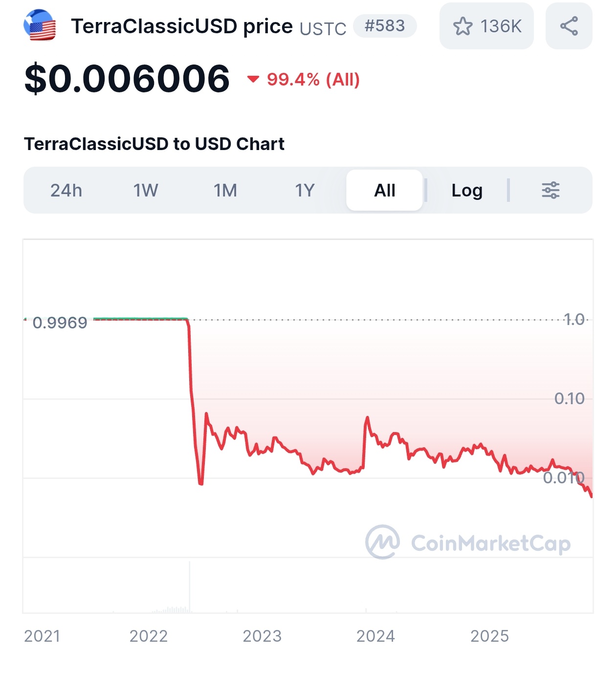The width and height of the screenshot is (616, 673).
Task: Tap the CoinMarketCap watermark logo
Action: 383,542
